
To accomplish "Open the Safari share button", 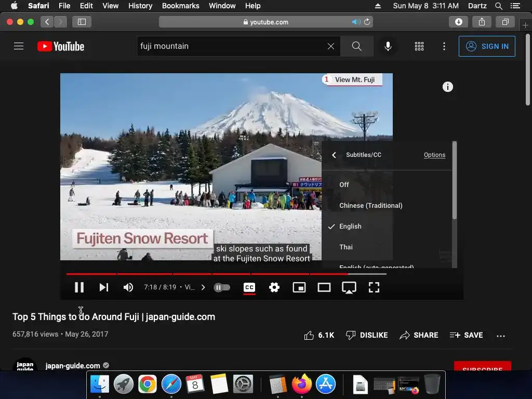I will 482,22.
